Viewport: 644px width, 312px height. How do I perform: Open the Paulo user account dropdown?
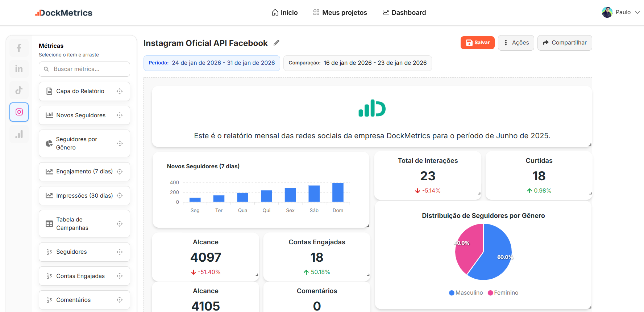[x=620, y=12]
